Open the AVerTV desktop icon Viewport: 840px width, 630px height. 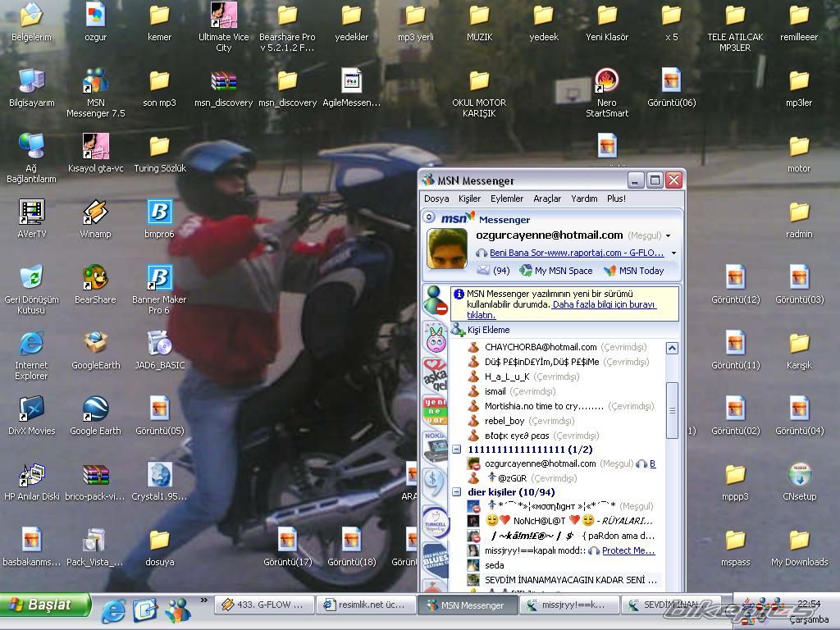pyautogui.click(x=32, y=219)
